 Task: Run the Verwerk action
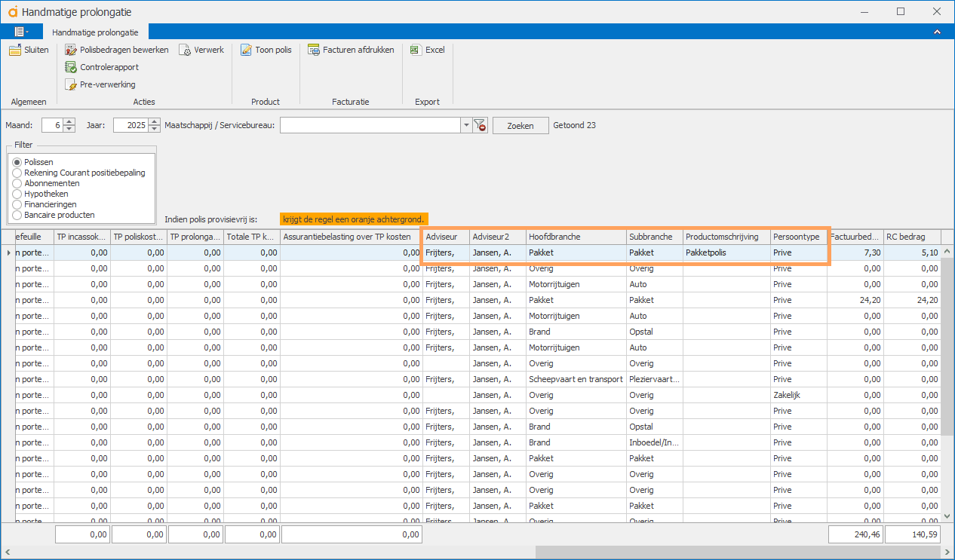tap(201, 50)
